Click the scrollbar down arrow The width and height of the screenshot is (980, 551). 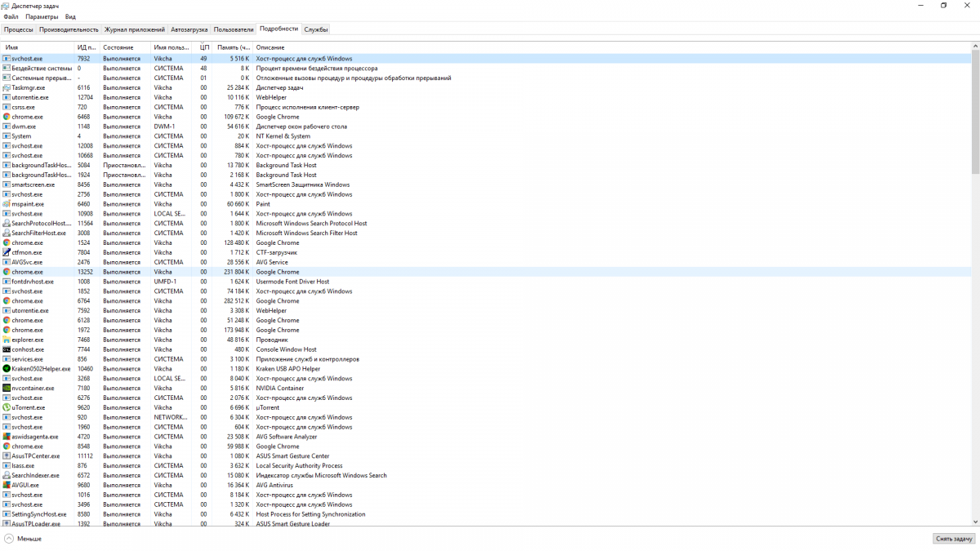pyautogui.click(x=975, y=522)
